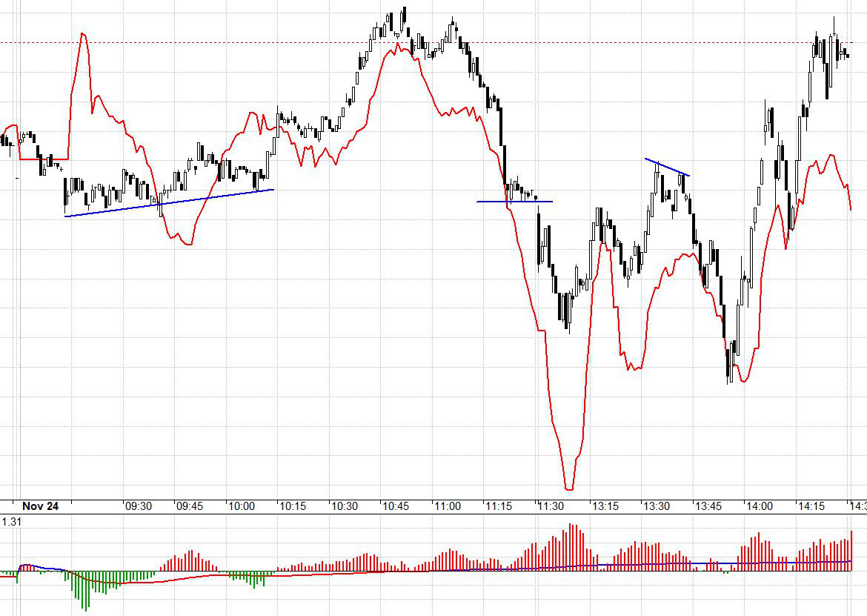Click the red oscillator's sharp peak before 09:30
The height and width of the screenshot is (616, 867).
tap(83, 36)
